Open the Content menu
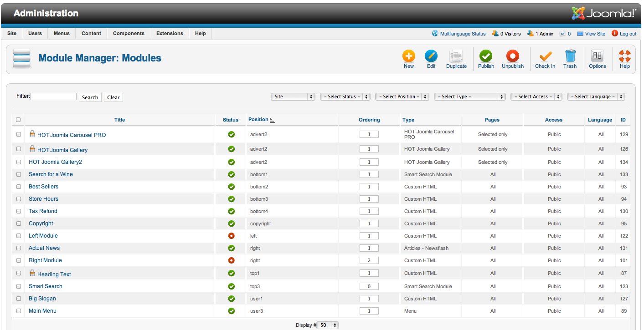This screenshot has width=644, height=330. coord(91,33)
